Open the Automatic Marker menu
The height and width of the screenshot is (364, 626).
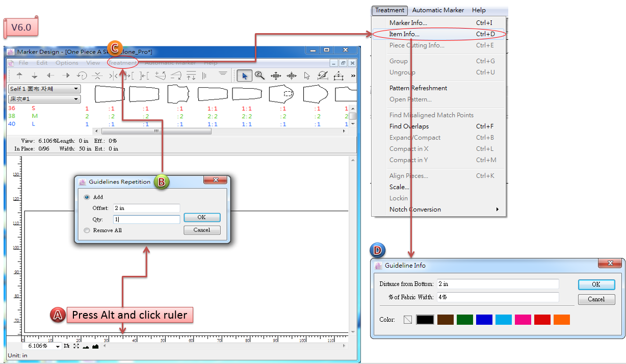pos(438,10)
